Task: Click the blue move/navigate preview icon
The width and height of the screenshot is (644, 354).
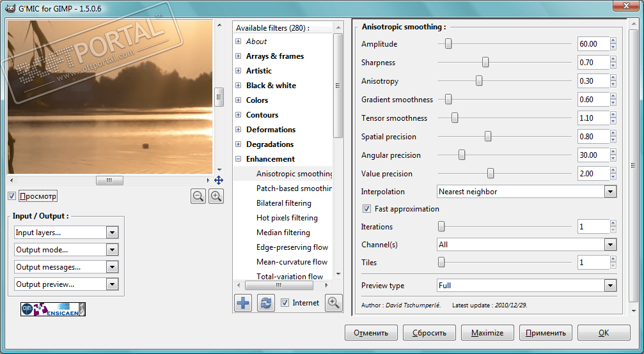Action: [219, 180]
